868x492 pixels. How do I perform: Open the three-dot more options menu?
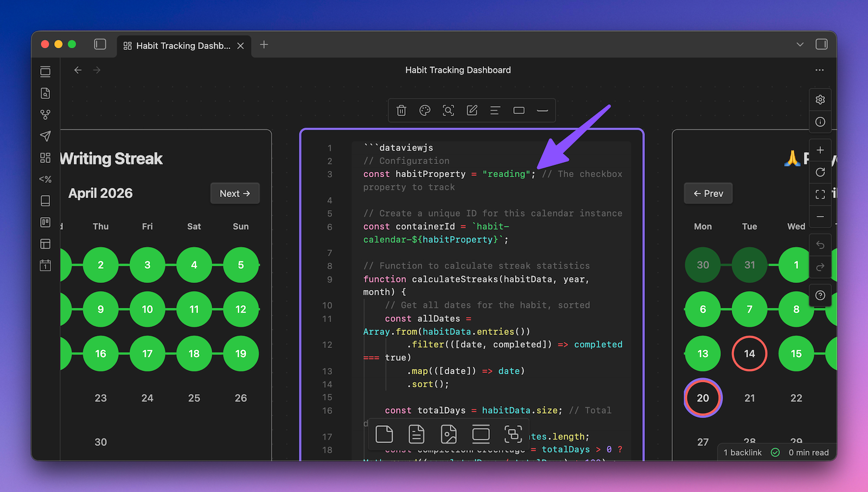point(819,70)
